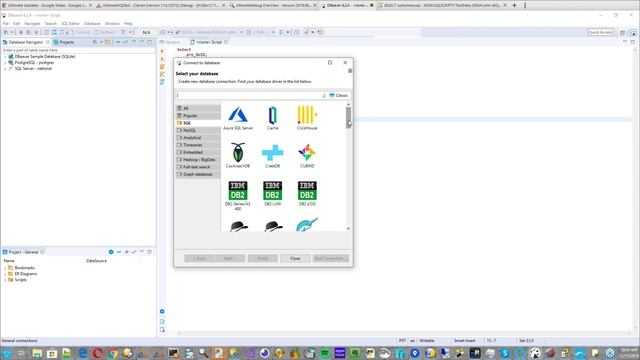640x360 pixels.
Task: Select the Cache database driver
Action: tap(272, 118)
